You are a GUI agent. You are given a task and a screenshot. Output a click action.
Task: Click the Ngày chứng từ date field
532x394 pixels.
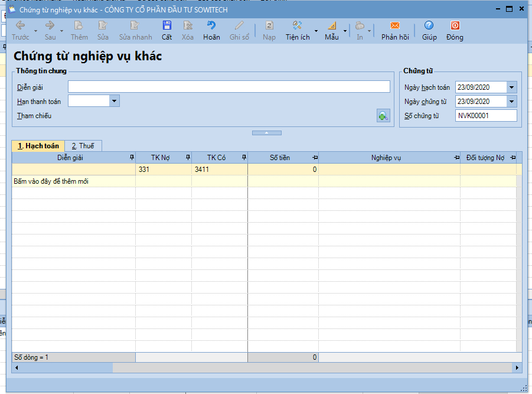[481, 102]
